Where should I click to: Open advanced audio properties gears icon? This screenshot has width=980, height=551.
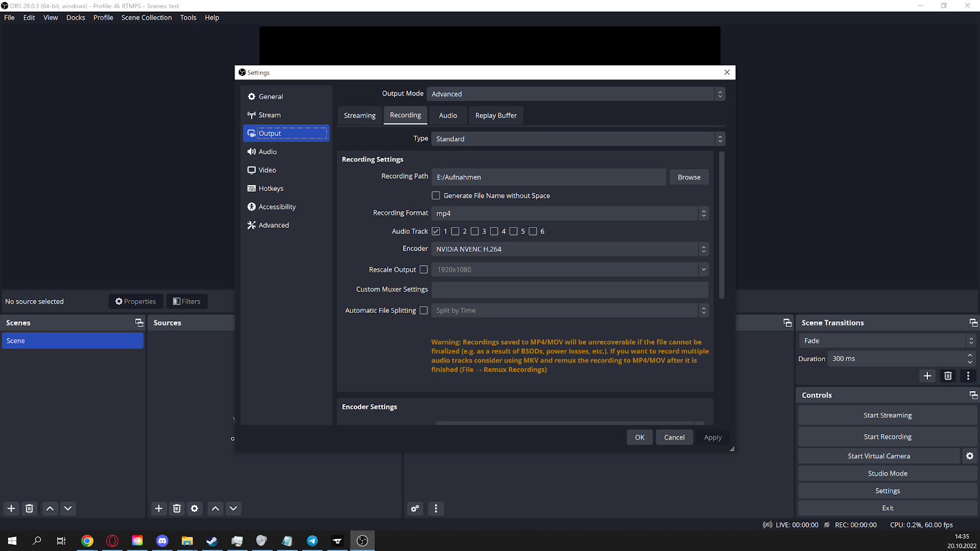tap(415, 508)
